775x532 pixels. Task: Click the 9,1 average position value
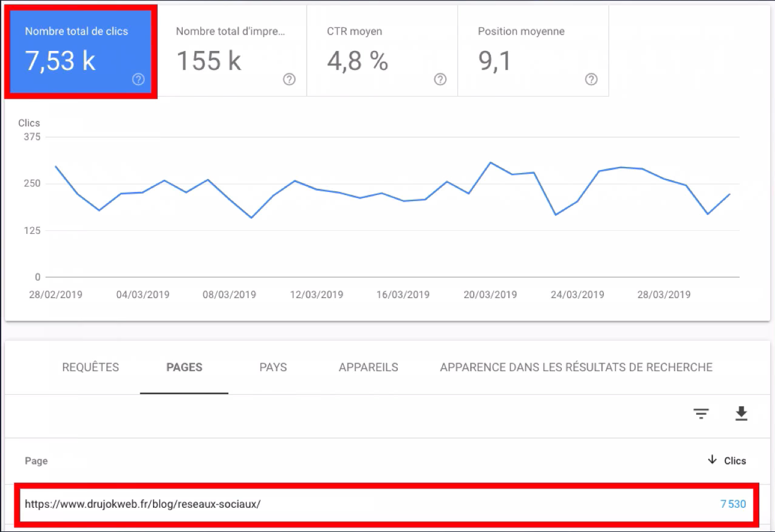[494, 61]
